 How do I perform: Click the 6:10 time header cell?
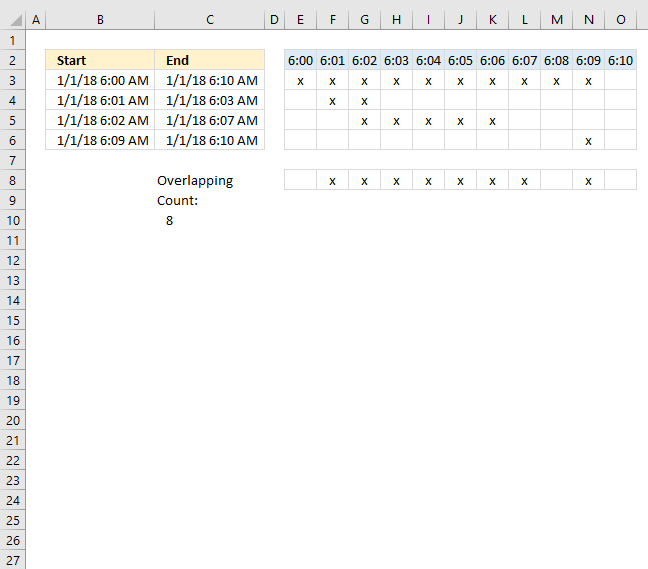click(621, 60)
